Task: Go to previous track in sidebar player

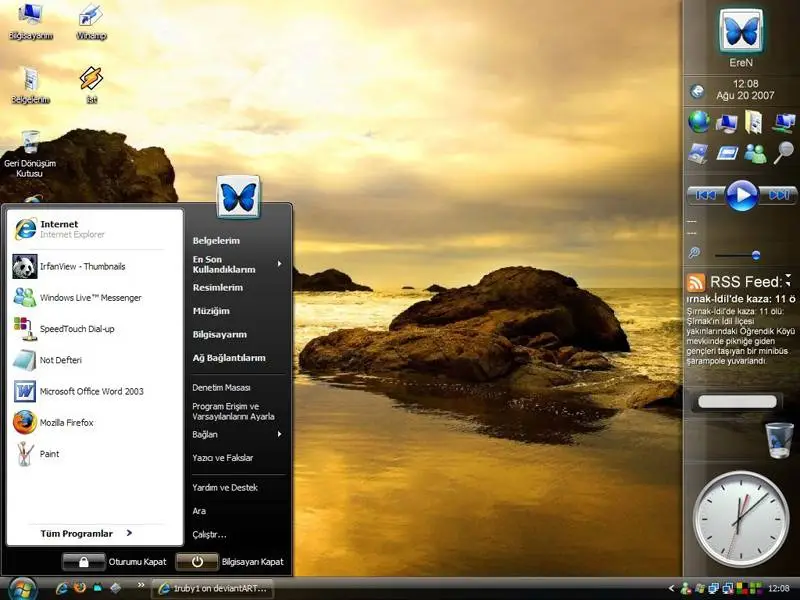Action: click(704, 194)
